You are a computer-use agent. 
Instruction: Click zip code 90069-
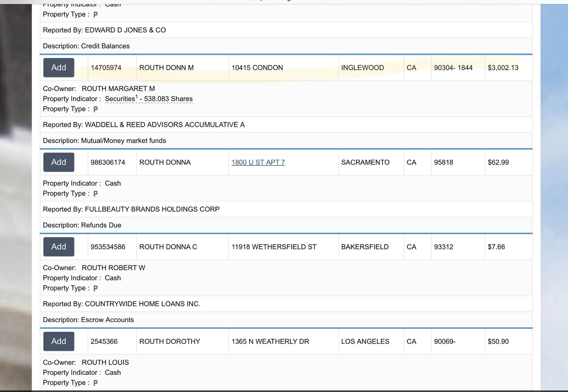pyautogui.click(x=445, y=341)
